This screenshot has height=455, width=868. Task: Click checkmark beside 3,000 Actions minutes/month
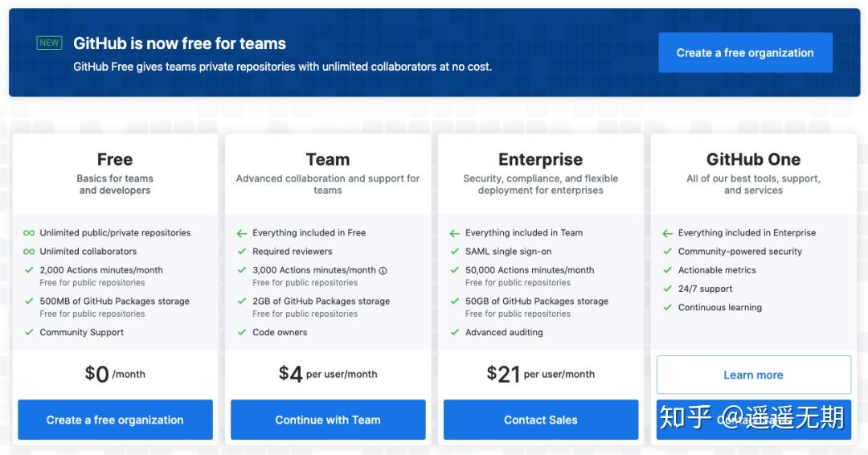point(241,270)
